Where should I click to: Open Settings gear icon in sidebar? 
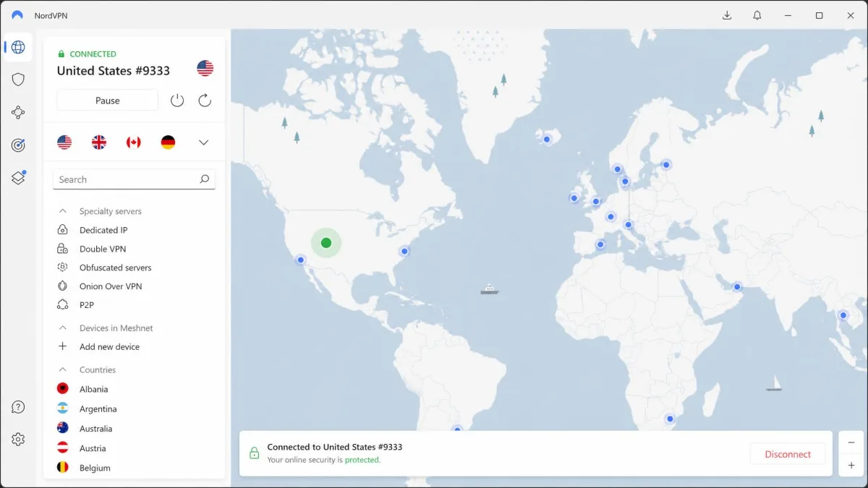(x=18, y=440)
